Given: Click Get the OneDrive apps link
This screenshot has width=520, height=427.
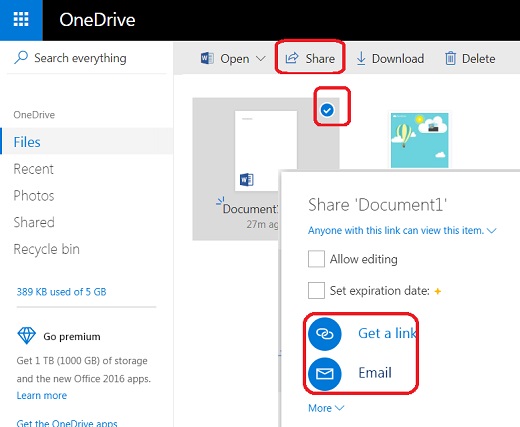Looking at the screenshot, I should coord(67,423).
